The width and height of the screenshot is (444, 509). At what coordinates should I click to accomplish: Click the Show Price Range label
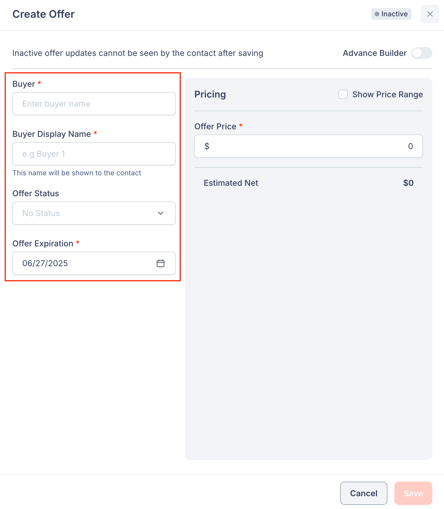coord(387,94)
